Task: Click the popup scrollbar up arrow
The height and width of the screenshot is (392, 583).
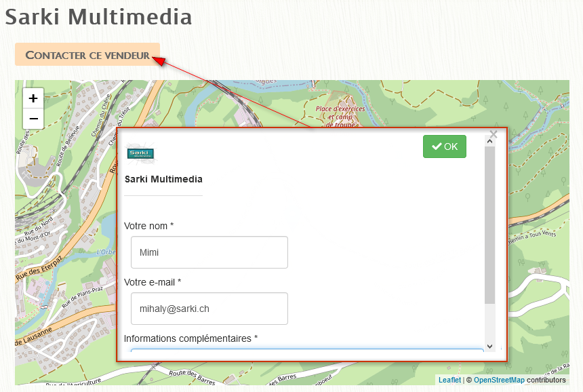Action: [x=489, y=141]
